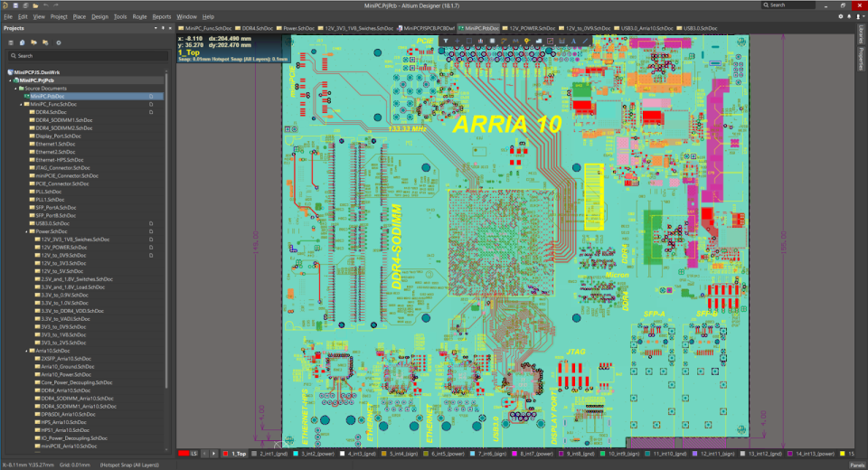Collapse the Power.SchDoc tree node
Image resolution: width=868 pixels, height=470 pixels.
pos(26,230)
